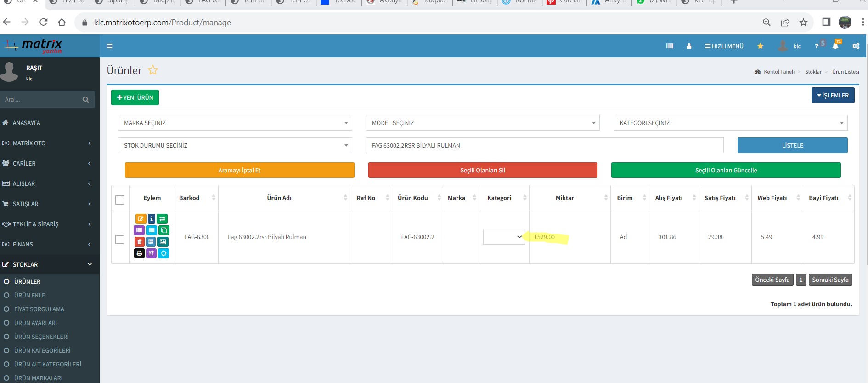
Task: Click the red trash delete icon
Action: pyautogui.click(x=140, y=242)
